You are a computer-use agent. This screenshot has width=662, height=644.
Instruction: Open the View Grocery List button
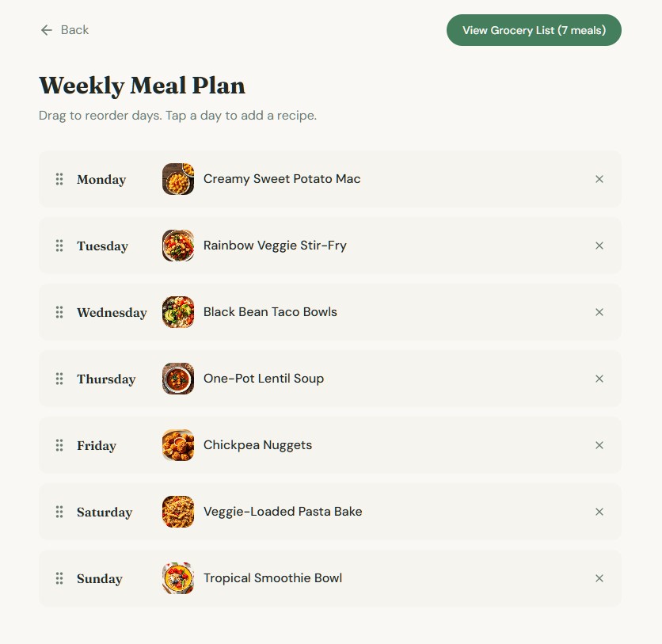(534, 30)
